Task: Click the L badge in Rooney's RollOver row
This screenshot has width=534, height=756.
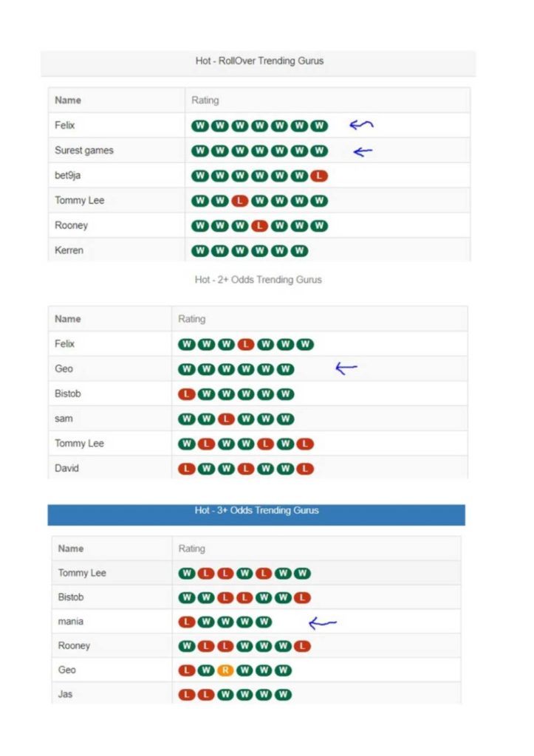Action: 259,226
